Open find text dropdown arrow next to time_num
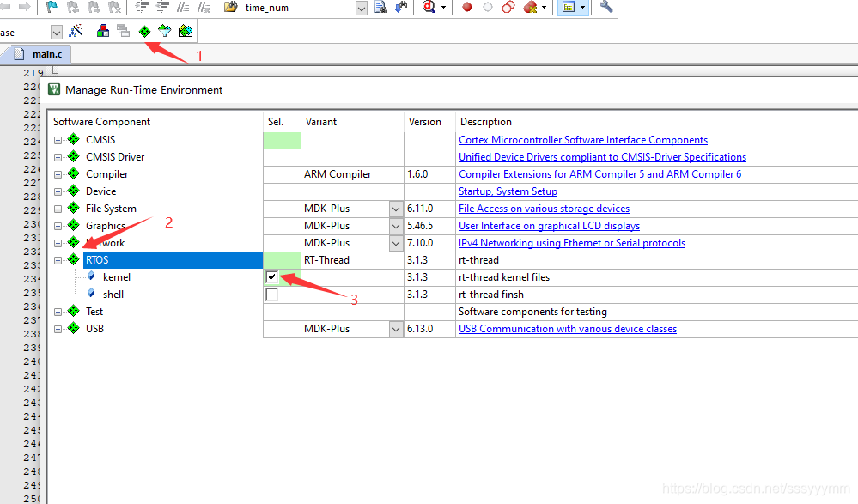Viewport: 858px width, 504px height. pos(361,9)
